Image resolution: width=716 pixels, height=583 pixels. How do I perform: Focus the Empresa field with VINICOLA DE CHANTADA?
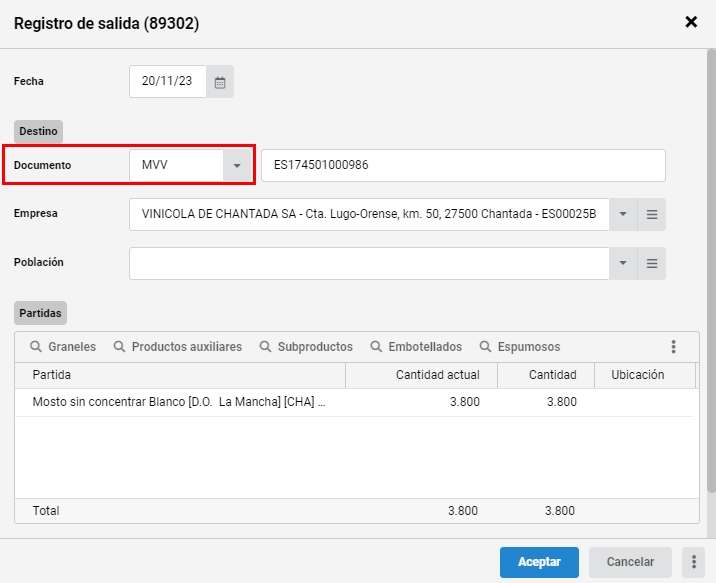(x=369, y=214)
